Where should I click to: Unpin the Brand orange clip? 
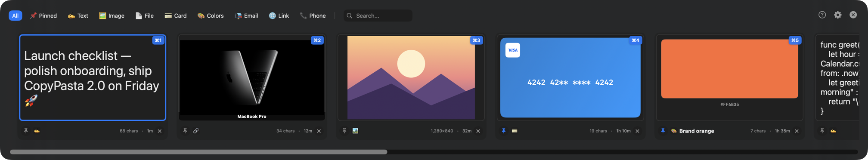click(663, 131)
